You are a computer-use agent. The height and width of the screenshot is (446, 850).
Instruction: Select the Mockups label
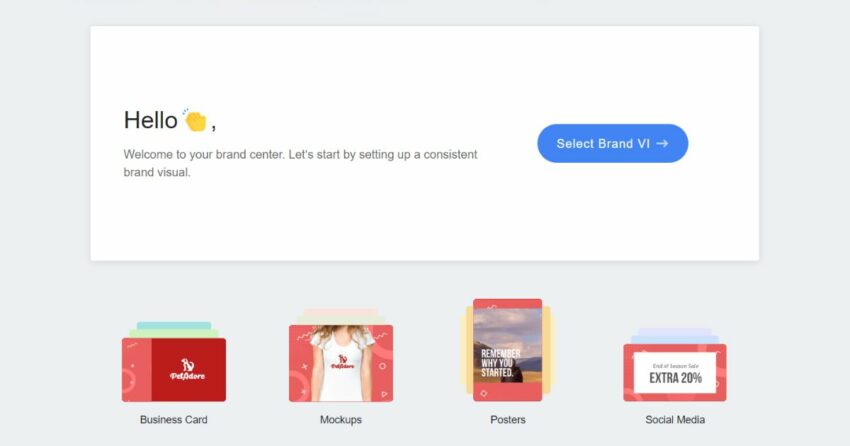coord(341,419)
